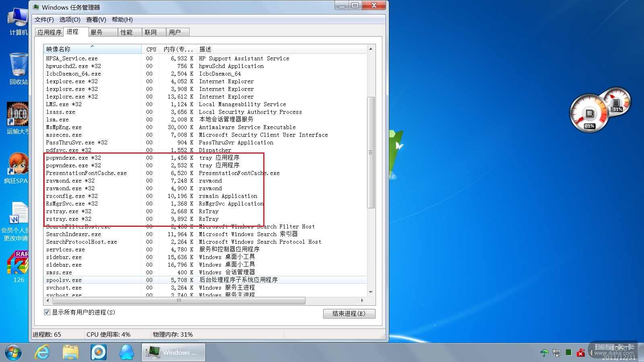Select the MsMpEng.exe process
Image resolution: width=644 pixels, height=362 pixels.
205,127
